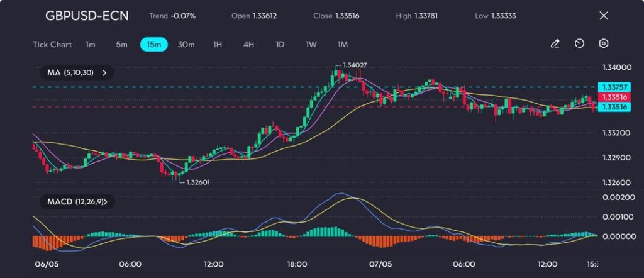Select the 5m timeframe
Viewport: 644px width, 278px height.
pyautogui.click(x=121, y=45)
